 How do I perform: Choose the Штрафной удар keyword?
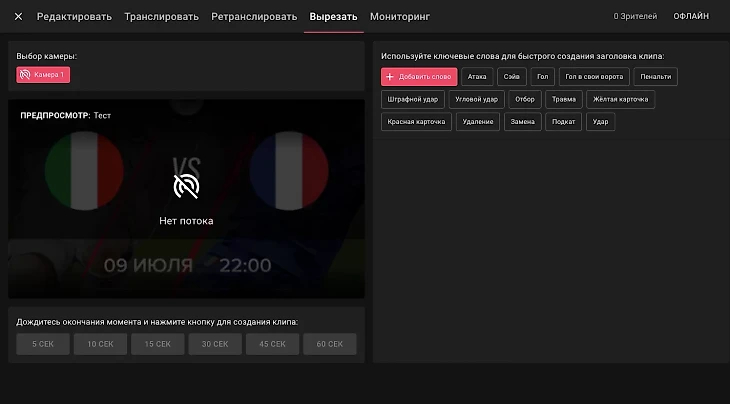[412, 99]
